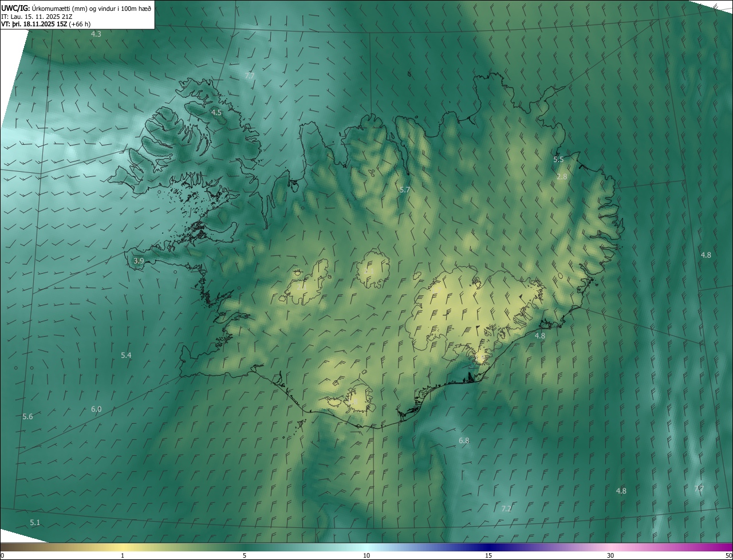Click the color scale label "30"
The width and height of the screenshot is (733, 560).
point(610,555)
